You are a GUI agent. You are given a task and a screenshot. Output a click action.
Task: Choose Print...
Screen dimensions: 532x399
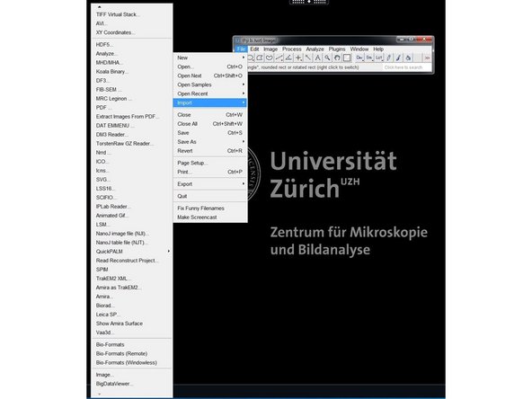[x=210, y=172]
